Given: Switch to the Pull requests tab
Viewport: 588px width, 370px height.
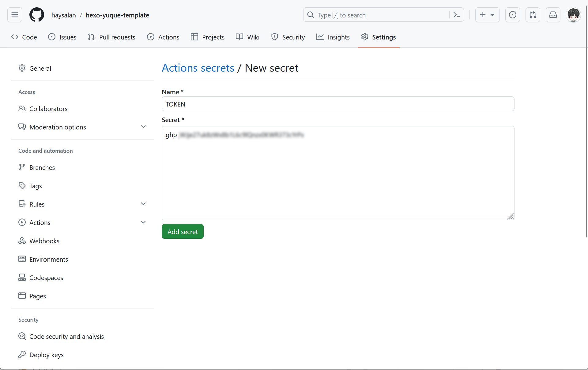Looking at the screenshot, I should pos(111,37).
